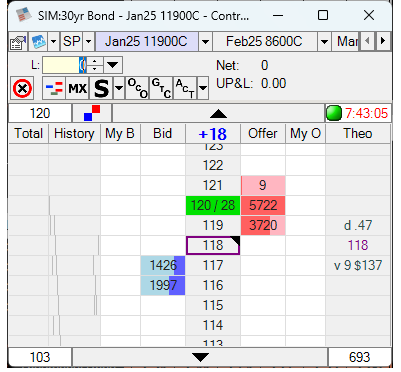Switch to the Feb25 8600C contract tab

[265, 42]
